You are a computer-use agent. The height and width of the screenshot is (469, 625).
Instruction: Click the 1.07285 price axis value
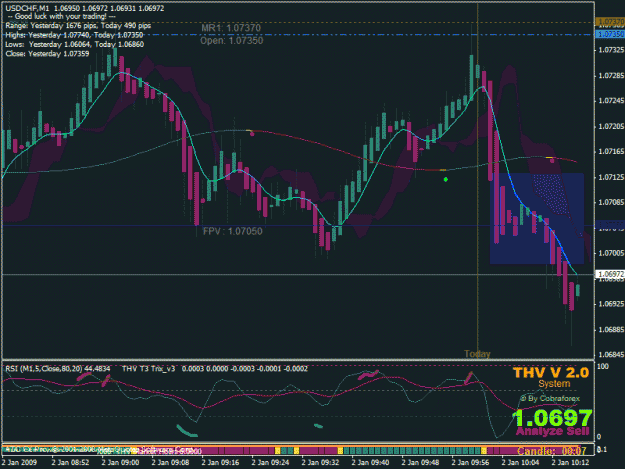pos(611,75)
